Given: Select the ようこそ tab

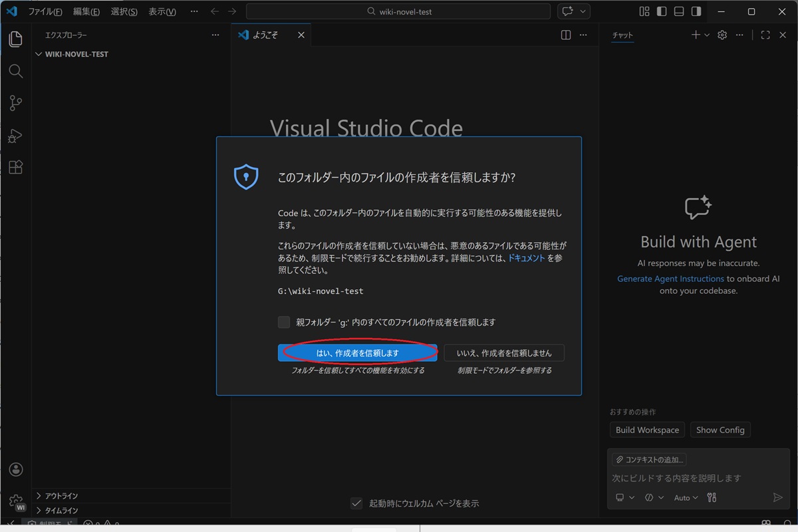Looking at the screenshot, I should coord(266,35).
